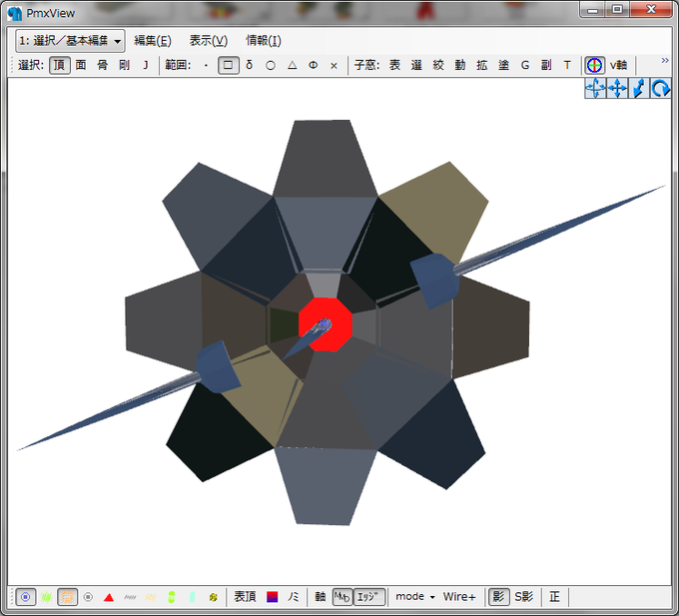The width and height of the screenshot is (679, 616).
Task: Toggle the 影 shadow button
Action: pos(498,597)
